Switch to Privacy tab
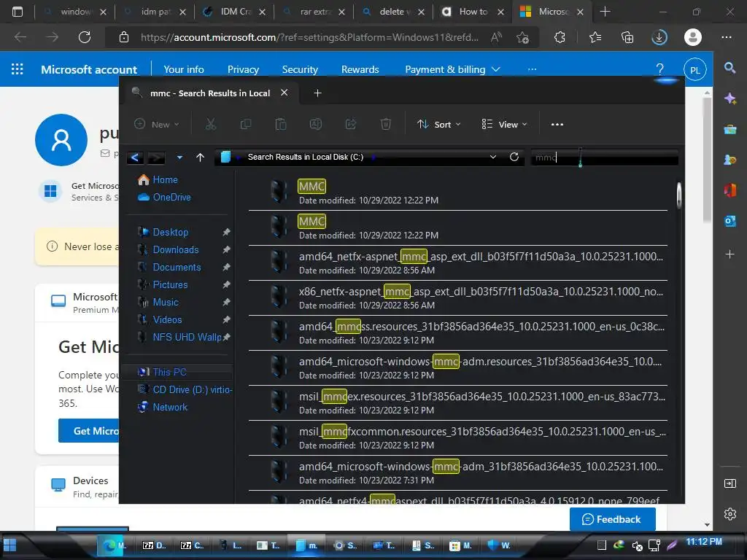This screenshot has height=560, width=747. click(x=243, y=69)
